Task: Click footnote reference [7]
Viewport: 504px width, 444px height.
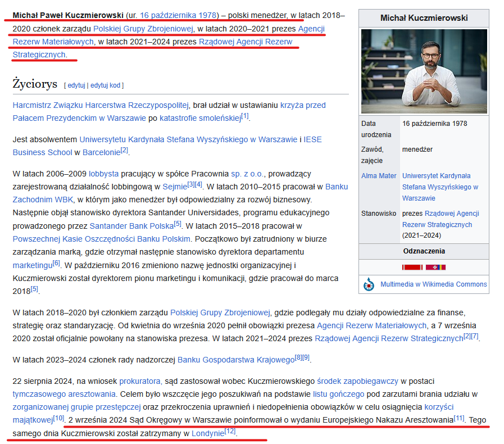Action: 475,336
